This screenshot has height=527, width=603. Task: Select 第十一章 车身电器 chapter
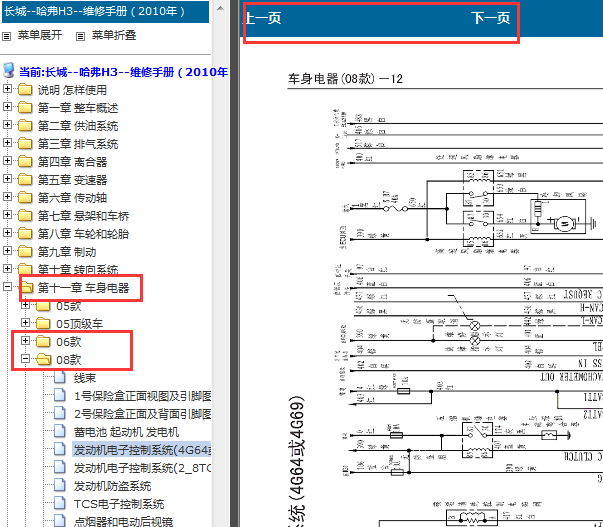83,288
